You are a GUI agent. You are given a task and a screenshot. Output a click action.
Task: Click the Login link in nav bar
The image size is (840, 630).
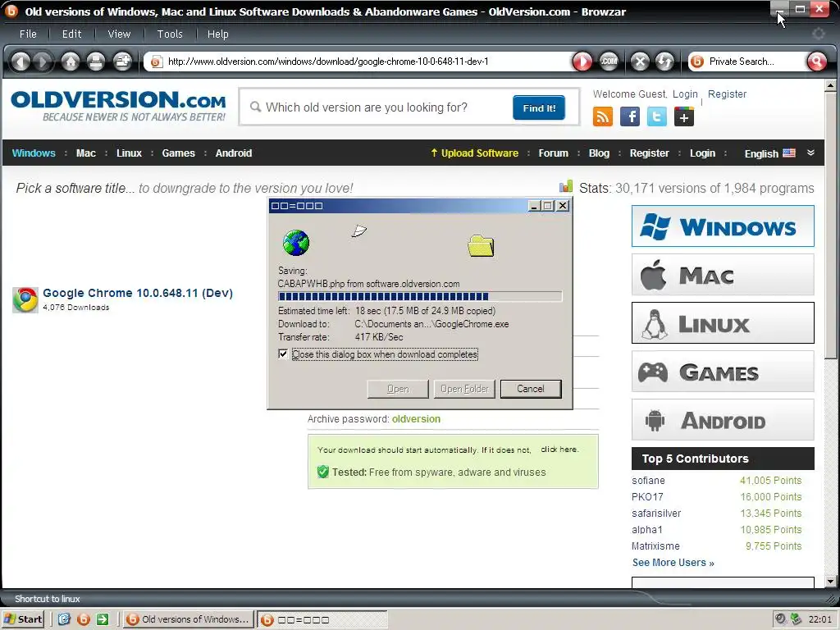[702, 153]
